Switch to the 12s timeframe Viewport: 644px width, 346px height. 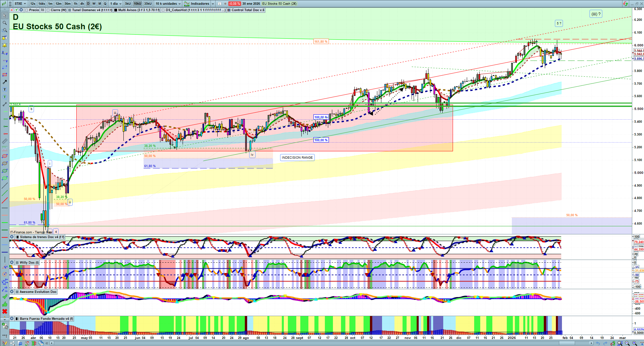tap(33, 4)
